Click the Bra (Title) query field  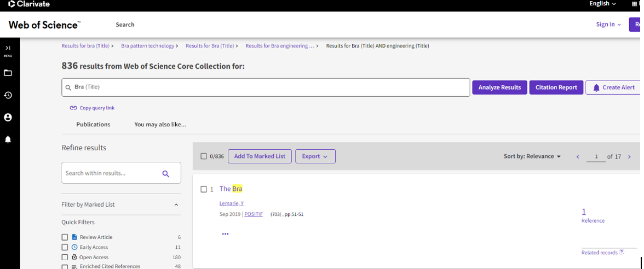pos(266,87)
